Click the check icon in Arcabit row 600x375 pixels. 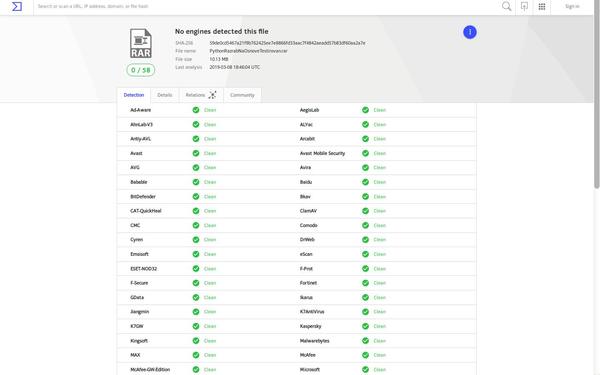click(365, 139)
